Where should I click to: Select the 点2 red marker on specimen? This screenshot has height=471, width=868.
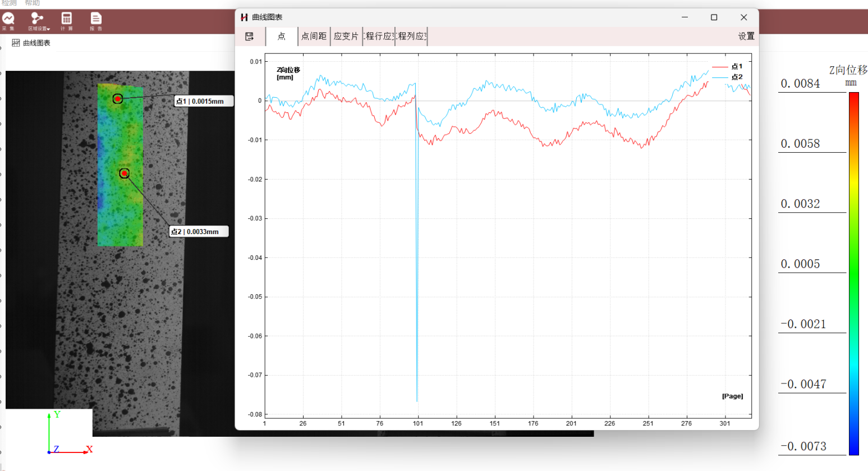click(x=125, y=173)
